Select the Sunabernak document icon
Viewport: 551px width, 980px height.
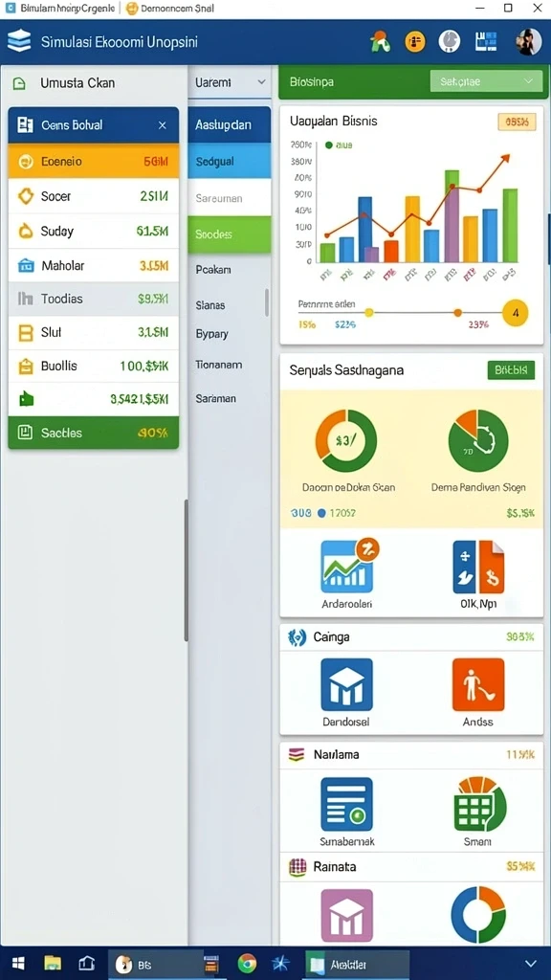point(346,804)
